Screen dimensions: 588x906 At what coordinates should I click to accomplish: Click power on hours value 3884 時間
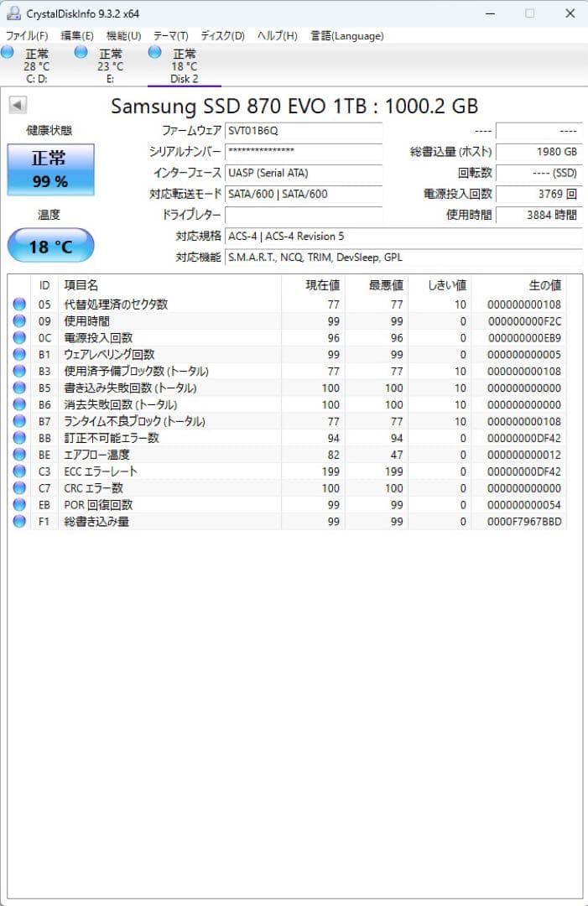[539, 215]
